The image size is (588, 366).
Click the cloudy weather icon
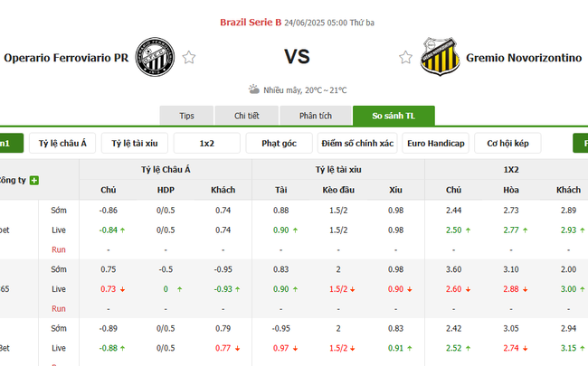tap(254, 89)
